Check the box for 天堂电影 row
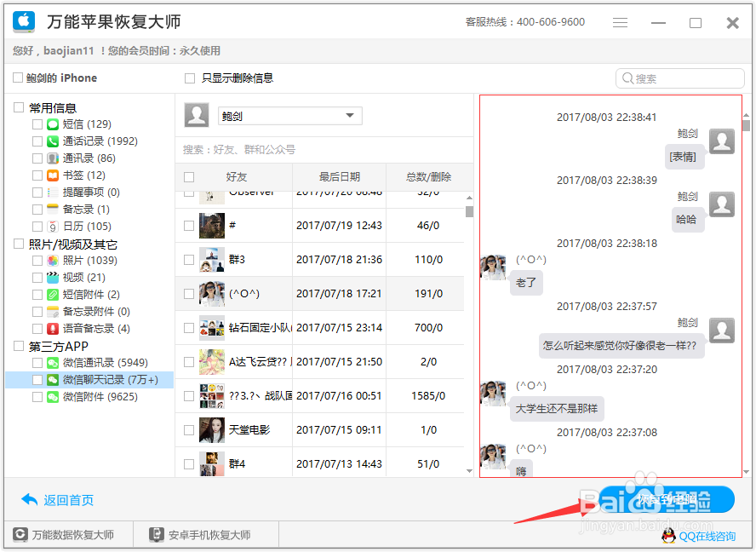756x552 pixels. coord(189,430)
